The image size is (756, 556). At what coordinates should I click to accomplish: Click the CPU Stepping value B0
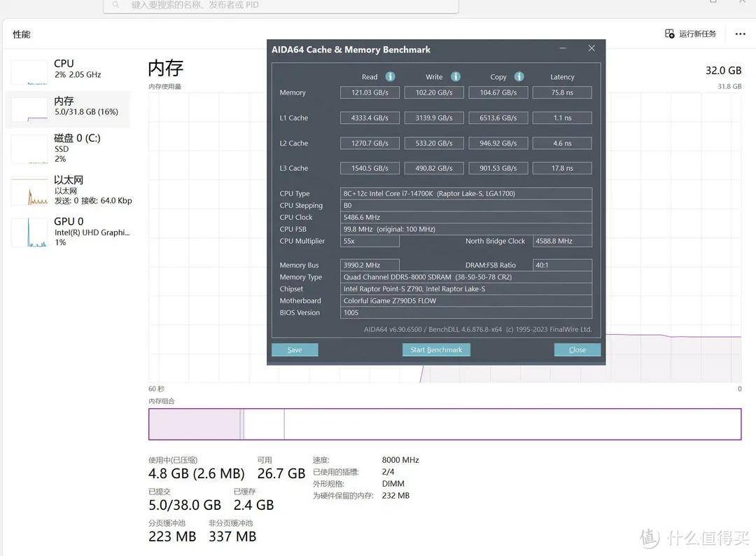coord(465,205)
